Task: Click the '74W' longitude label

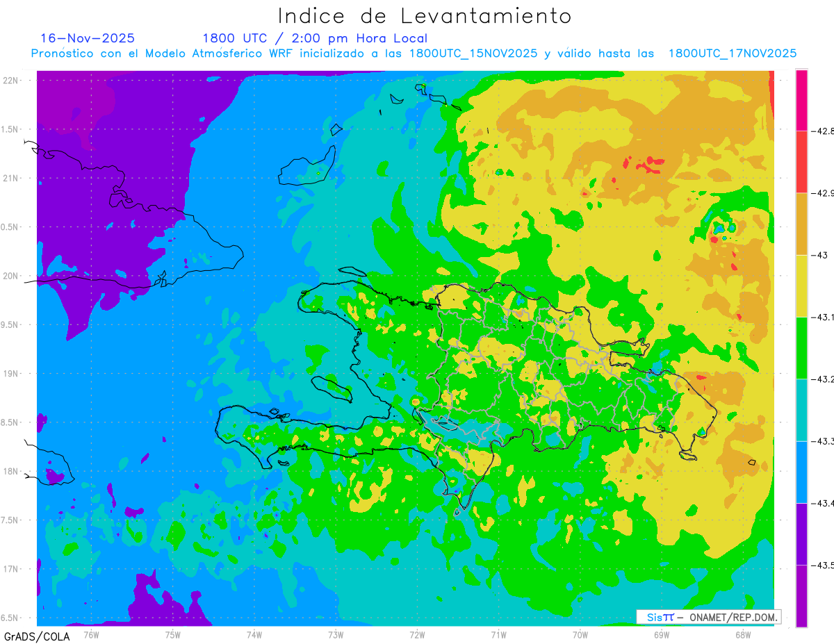Action: (x=254, y=634)
